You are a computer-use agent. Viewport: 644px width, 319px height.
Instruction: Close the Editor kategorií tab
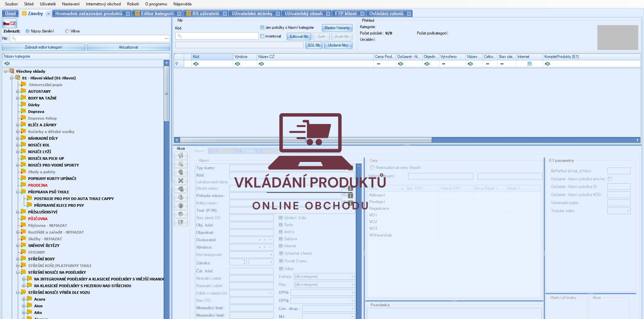click(x=179, y=14)
